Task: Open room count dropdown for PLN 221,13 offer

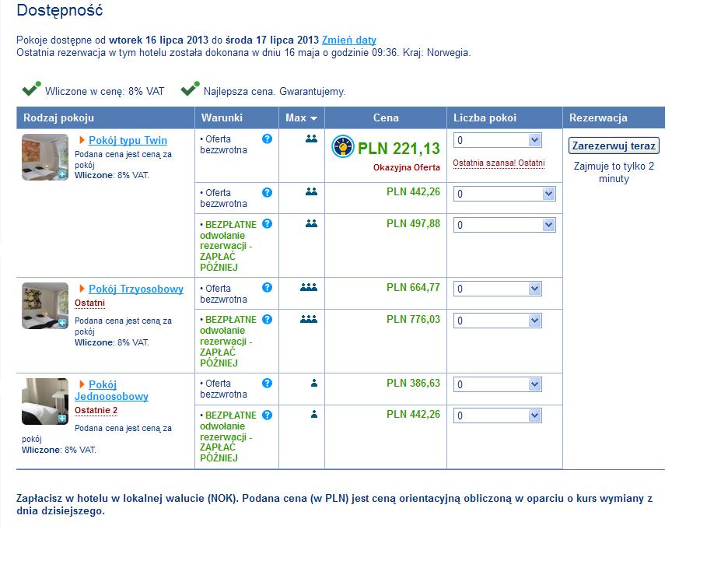Action: point(498,140)
